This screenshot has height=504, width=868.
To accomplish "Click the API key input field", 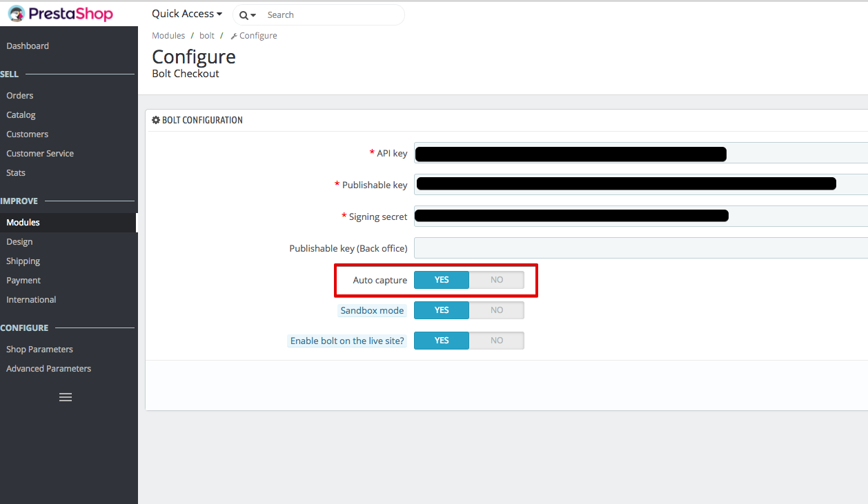I will point(641,153).
